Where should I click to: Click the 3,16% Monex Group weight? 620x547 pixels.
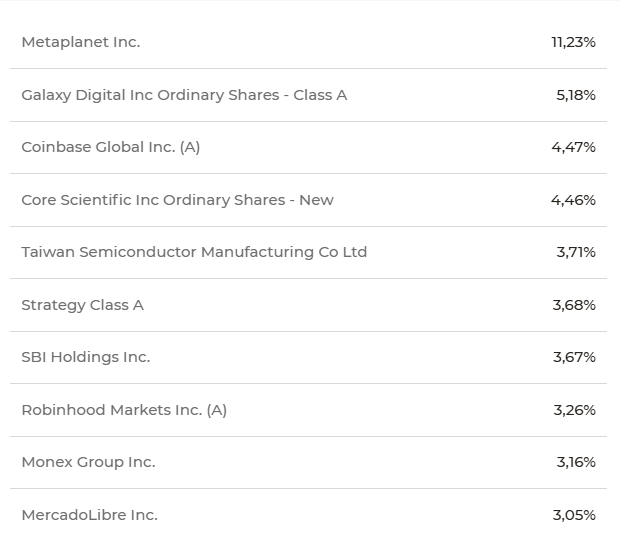[576, 462]
